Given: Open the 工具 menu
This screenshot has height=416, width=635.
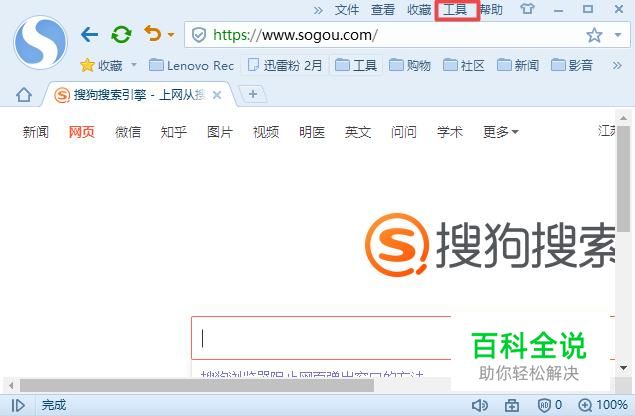Looking at the screenshot, I should coord(455,10).
